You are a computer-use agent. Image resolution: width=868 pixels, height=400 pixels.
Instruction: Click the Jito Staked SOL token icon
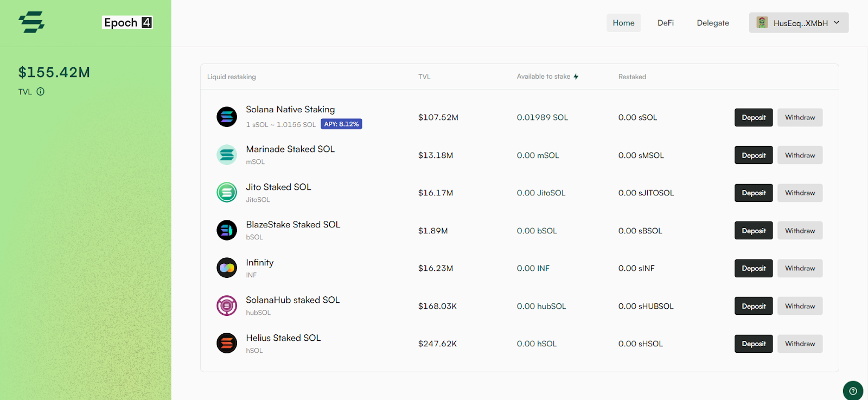point(227,192)
